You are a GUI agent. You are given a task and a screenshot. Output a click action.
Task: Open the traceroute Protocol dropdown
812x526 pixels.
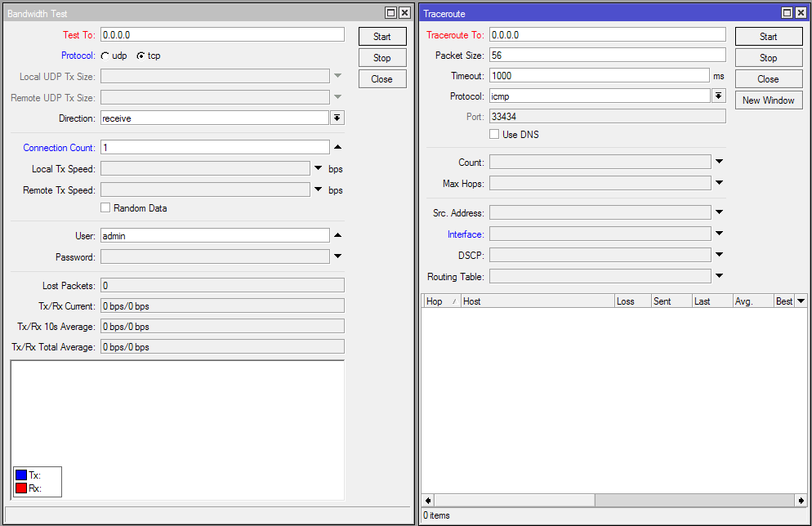click(x=719, y=96)
